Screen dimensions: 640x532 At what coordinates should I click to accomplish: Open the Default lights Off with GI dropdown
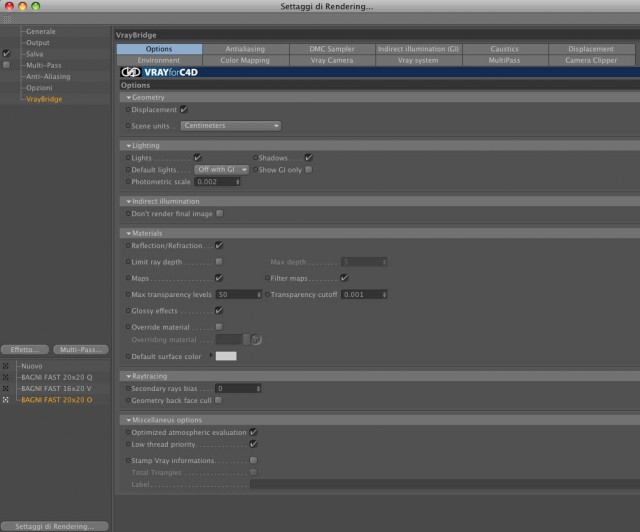tap(222, 169)
